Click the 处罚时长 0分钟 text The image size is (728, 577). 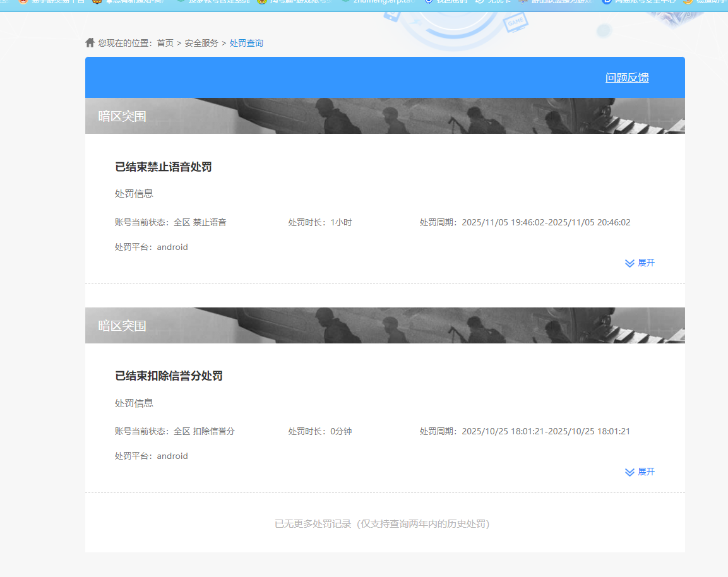[320, 431]
